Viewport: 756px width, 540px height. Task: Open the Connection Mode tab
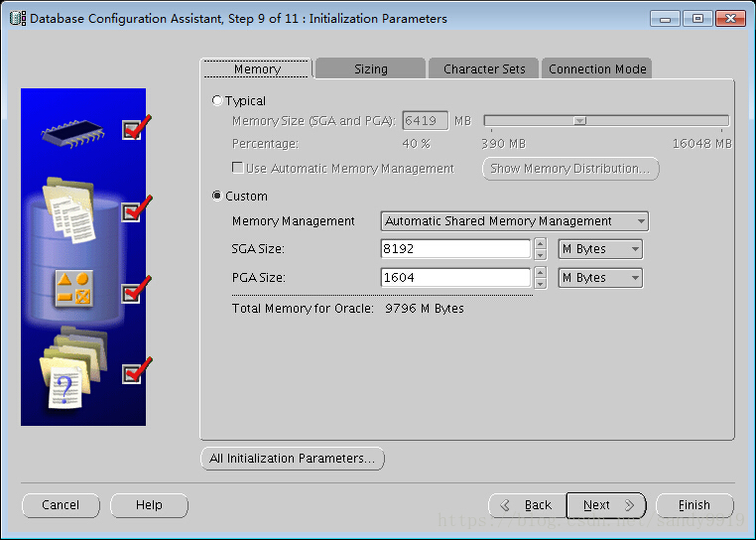point(597,69)
